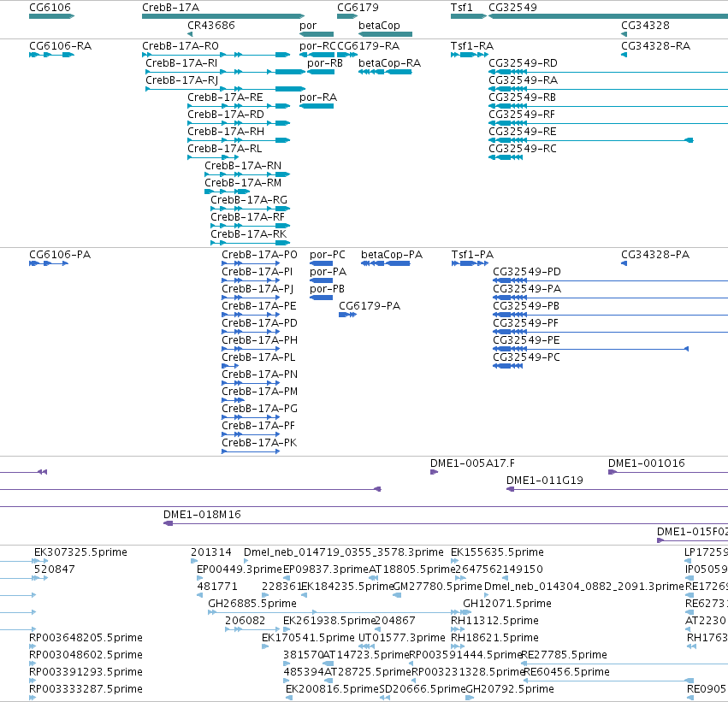Select the betaCop-PA protein
728x702 pixels.
385,263
